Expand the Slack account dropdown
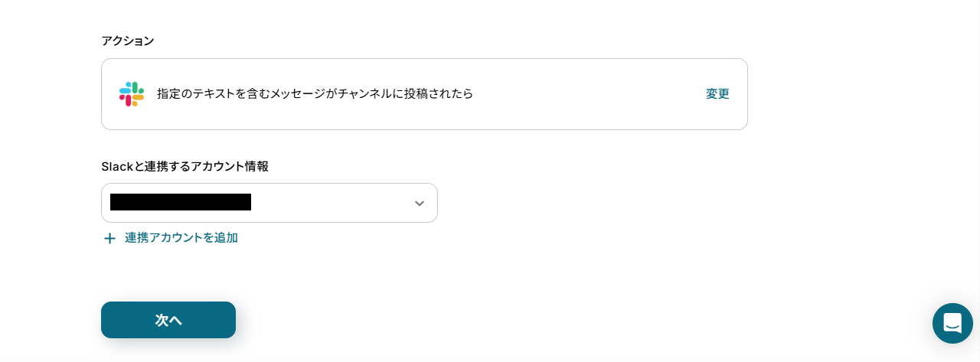The width and height of the screenshot is (980, 362). (269, 203)
